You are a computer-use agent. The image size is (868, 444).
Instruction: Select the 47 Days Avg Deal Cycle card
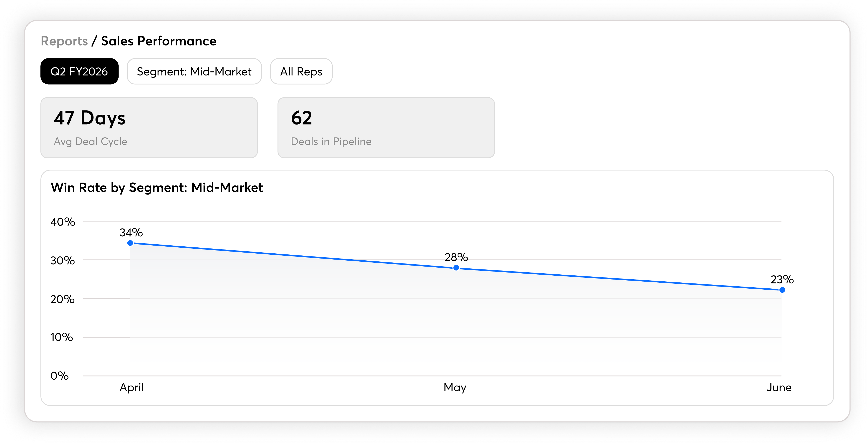149,128
